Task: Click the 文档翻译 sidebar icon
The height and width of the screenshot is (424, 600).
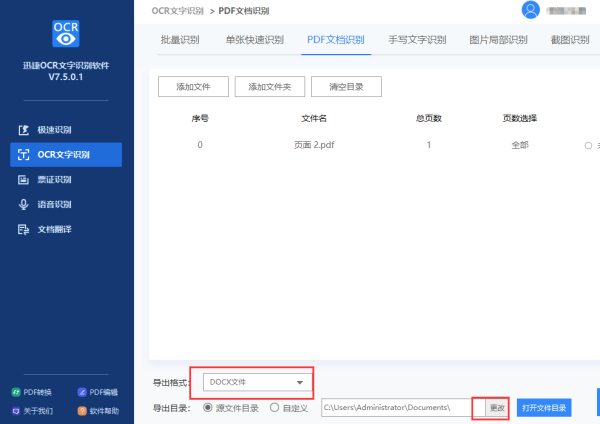Action: point(23,229)
